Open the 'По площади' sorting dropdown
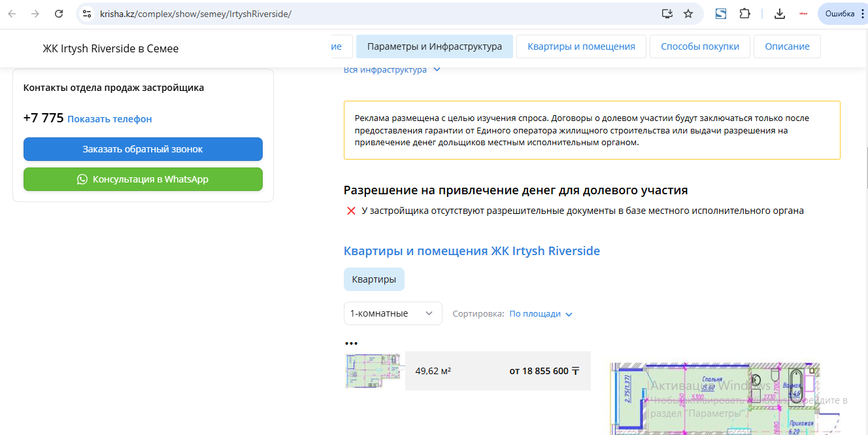Image resolution: width=868 pixels, height=435 pixels. coord(541,314)
